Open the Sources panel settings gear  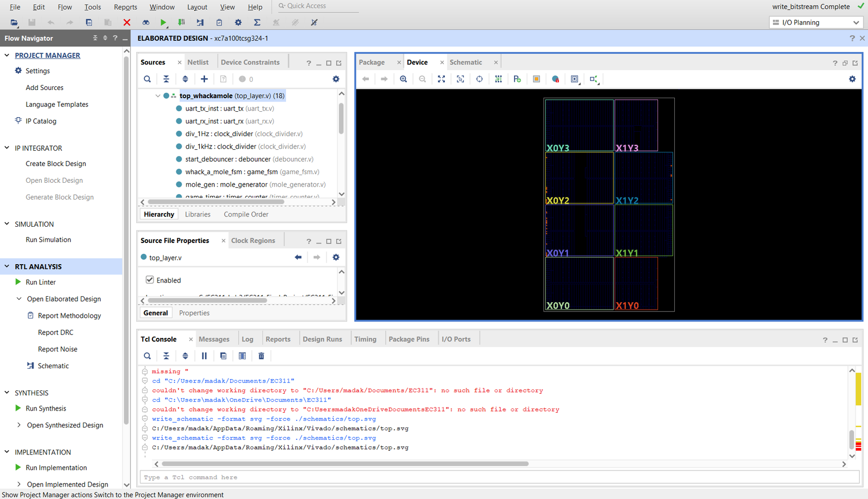(336, 79)
